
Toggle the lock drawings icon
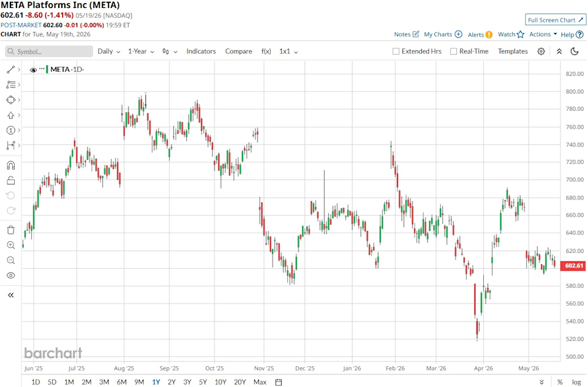[x=10, y=181]
